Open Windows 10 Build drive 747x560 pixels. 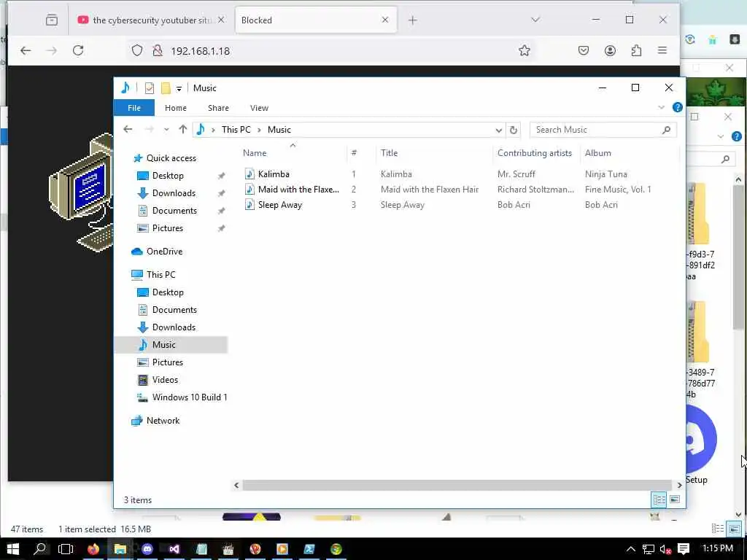click(189, 397)
